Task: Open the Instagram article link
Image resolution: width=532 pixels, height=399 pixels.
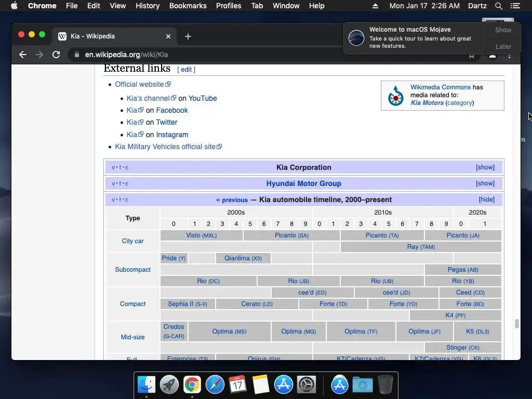Action: [x=172, y=135]
